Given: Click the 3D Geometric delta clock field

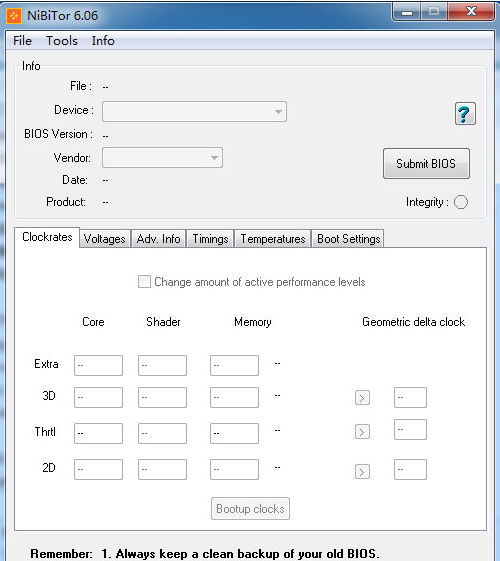Looking at the screenshot, I should tap(410, 397).
